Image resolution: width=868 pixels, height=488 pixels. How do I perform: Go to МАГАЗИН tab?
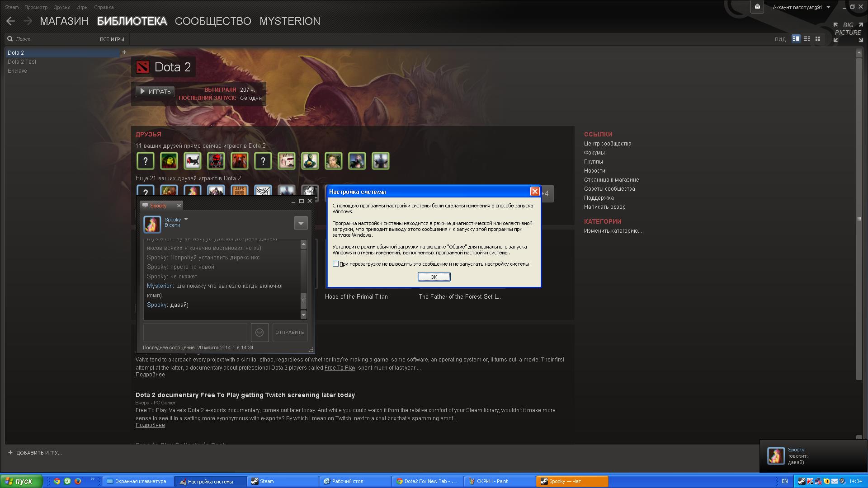[64, 21]
